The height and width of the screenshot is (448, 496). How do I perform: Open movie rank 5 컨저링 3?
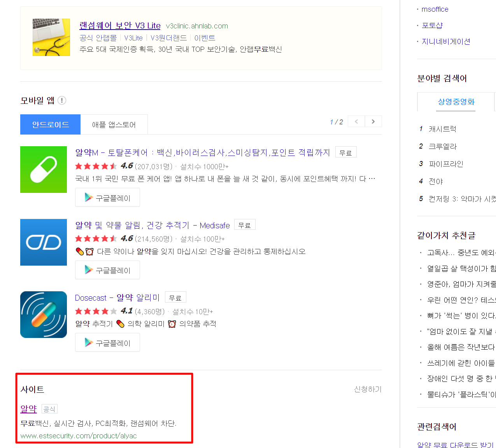point(462,199)
